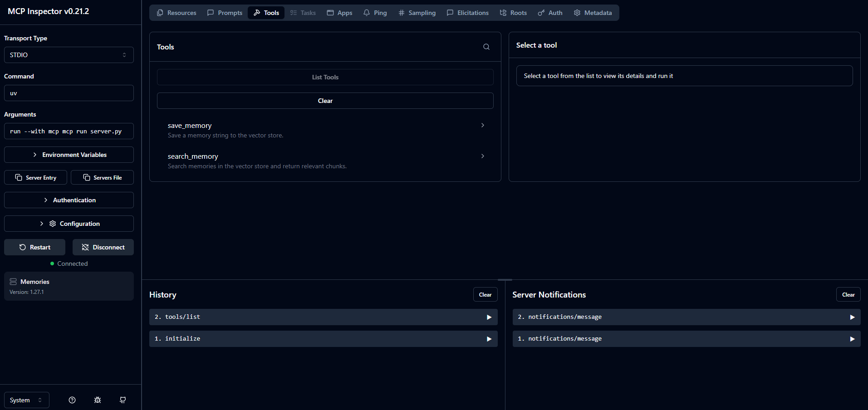Focus the Command input field

pos(69,93)
